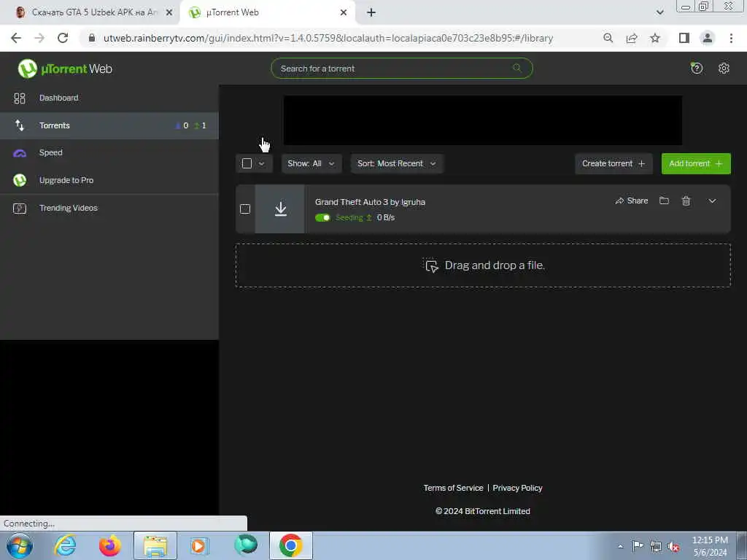
Task: Open the Show: All filter dropdown
Action: (x=311, y=163)
